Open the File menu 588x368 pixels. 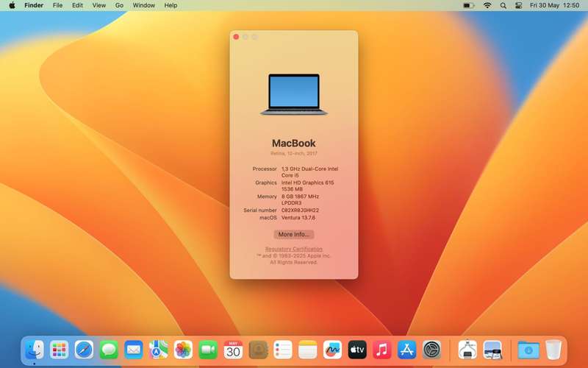click(x=57, y=5)
